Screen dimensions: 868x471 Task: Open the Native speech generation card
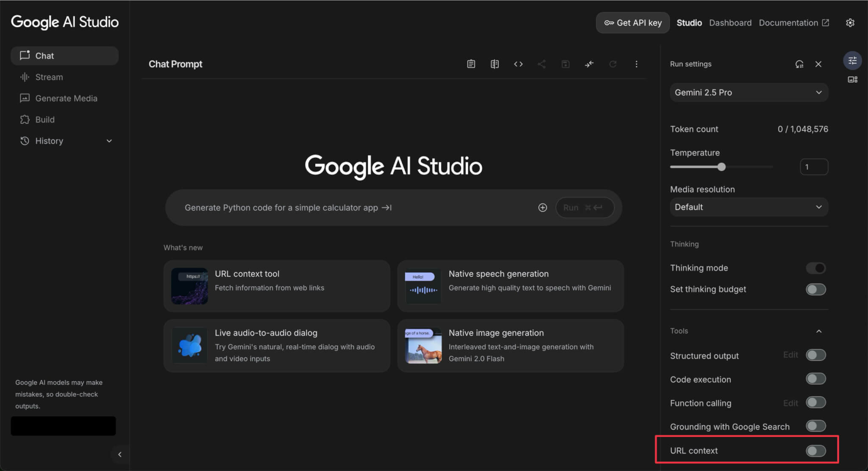pyautogui.click(x=510, y=286)
